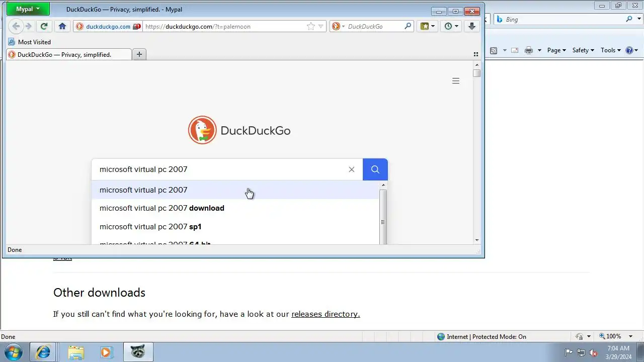The image size is (644, 362).
Task: Open the zoom level dropdown arrow in IE
Action: coord(631,336)
